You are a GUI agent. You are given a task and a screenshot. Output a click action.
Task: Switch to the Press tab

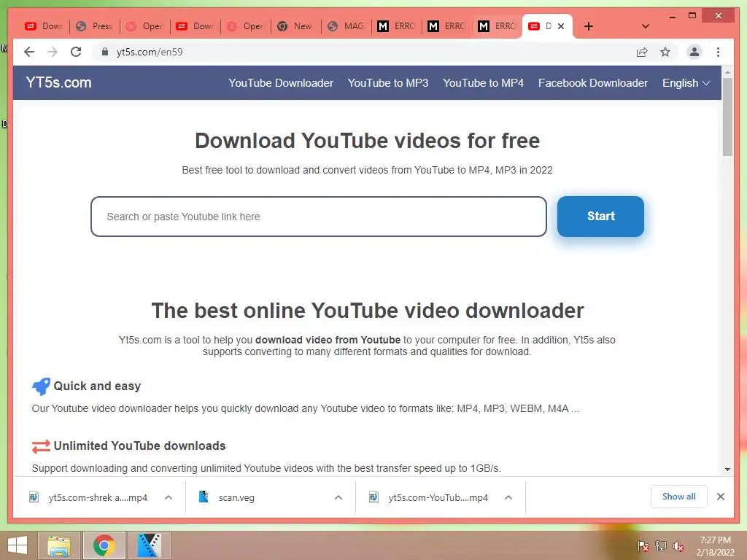(x=94, y=26)
